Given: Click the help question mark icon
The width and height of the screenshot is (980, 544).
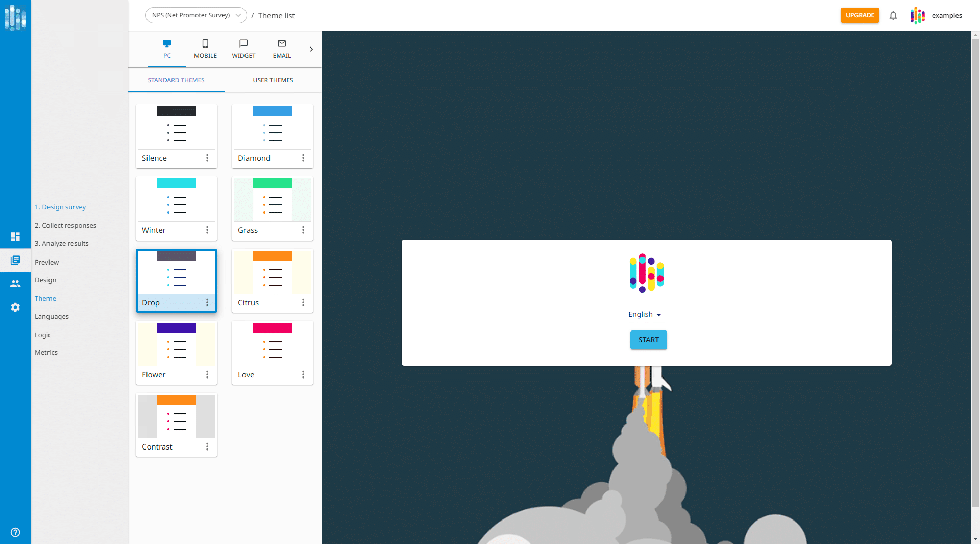Looking at the screenshot, I should click(x=15, y=532).
